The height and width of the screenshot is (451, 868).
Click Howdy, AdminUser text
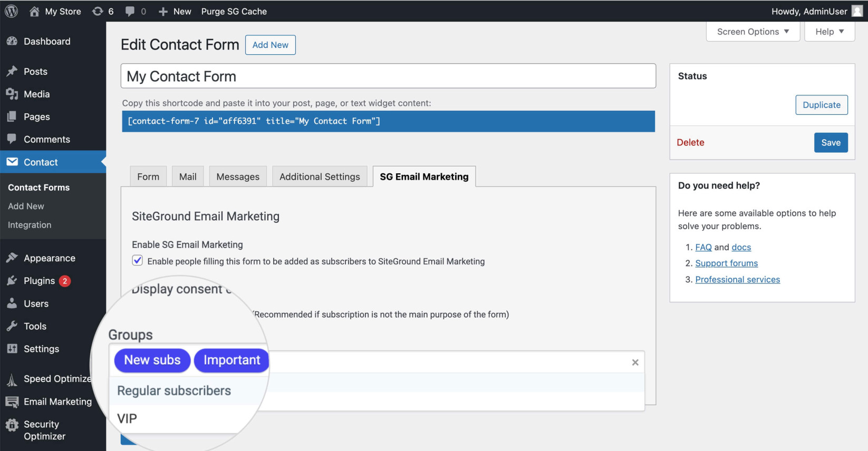pyautogui.click(x=809, y=11)
